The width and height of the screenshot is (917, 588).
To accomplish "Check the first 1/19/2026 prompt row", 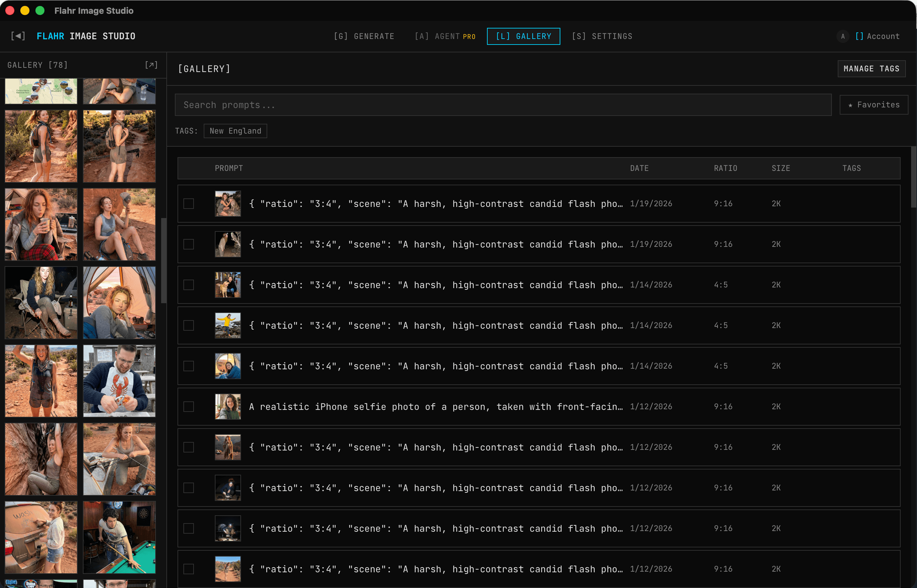I will coord(189,204).
